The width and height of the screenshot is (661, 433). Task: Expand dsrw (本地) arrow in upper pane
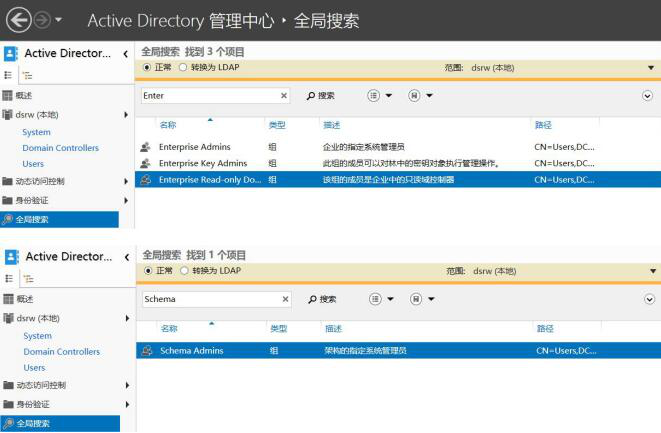126,115
